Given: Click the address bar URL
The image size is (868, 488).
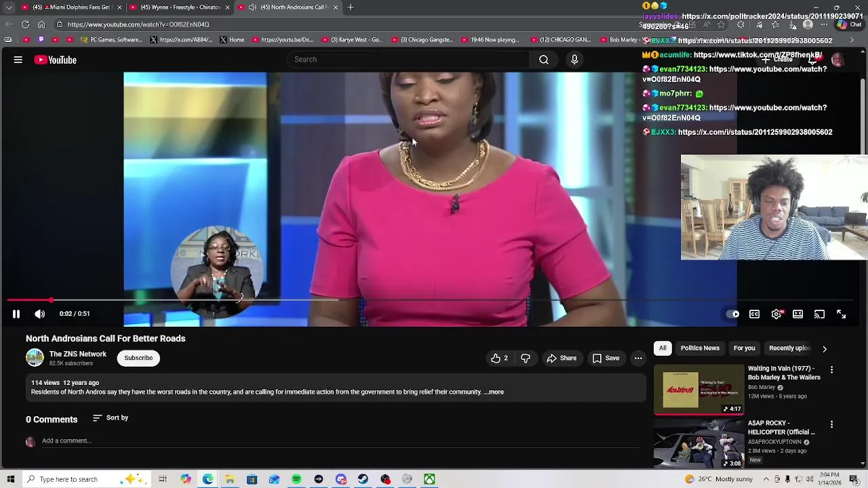Looking at the screenshot, I should pyautogui.click(x=138, y=24).
